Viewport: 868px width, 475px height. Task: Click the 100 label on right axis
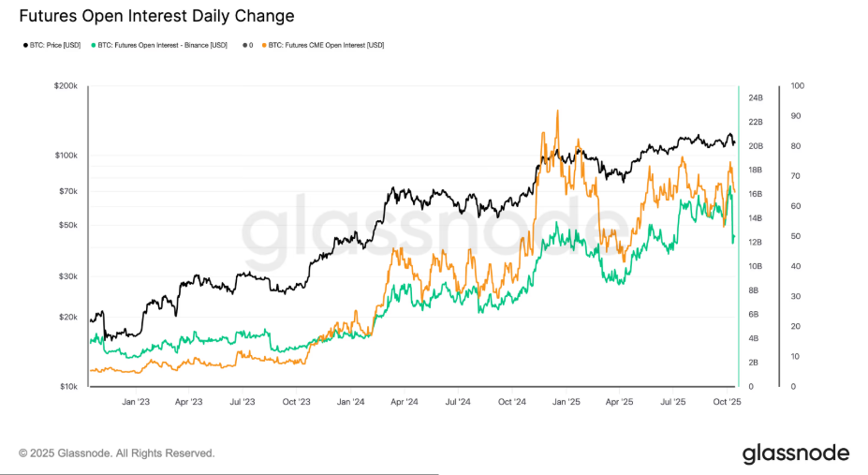[797, 86]
